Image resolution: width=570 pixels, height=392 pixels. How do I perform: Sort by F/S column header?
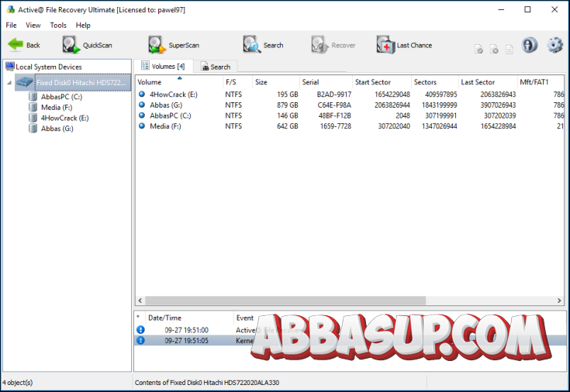(237, 82)
